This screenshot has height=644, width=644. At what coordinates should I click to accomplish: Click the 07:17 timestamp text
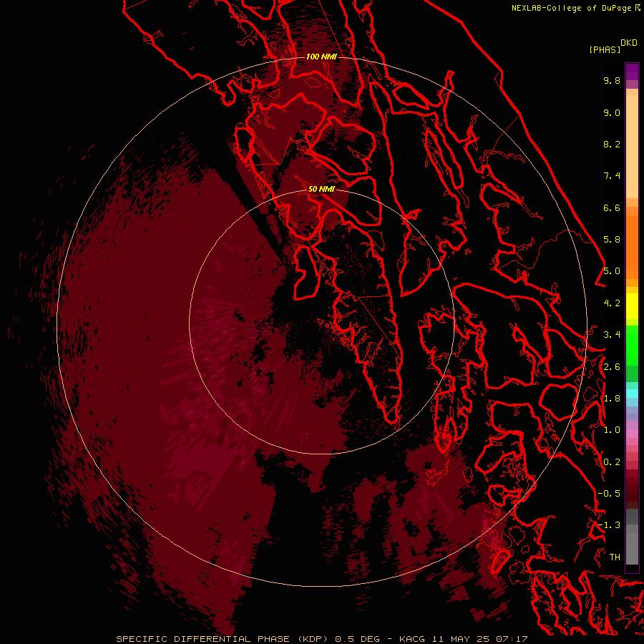[512, 639]
